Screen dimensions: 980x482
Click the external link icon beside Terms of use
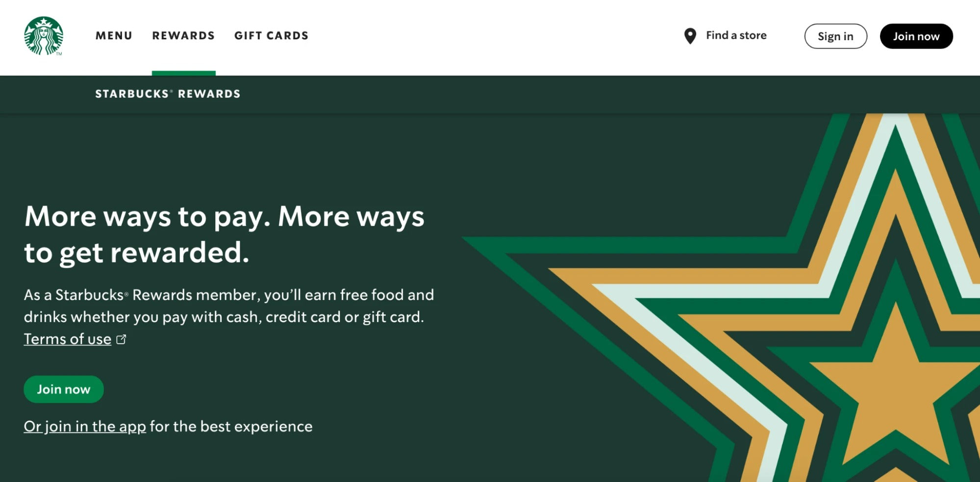click(121, 339)
